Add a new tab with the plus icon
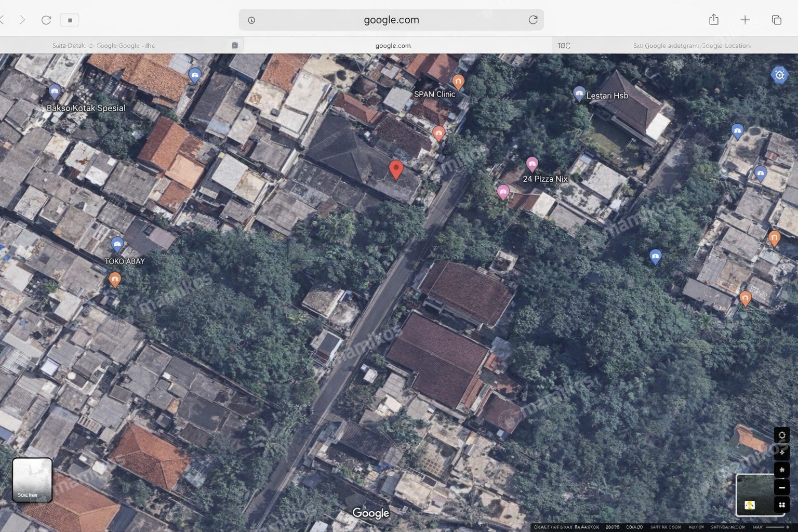The width and height of the screenshot is (798, 532). click(x=745, y=20)
